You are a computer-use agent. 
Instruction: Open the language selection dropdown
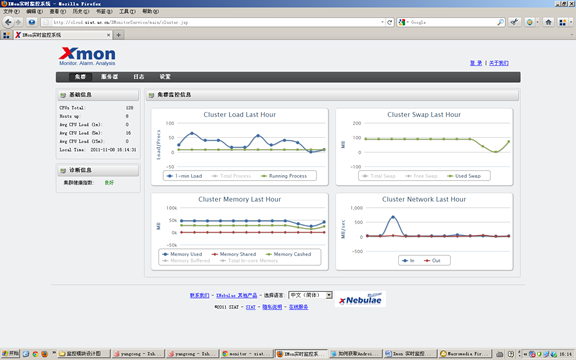(x=310, y=295)
